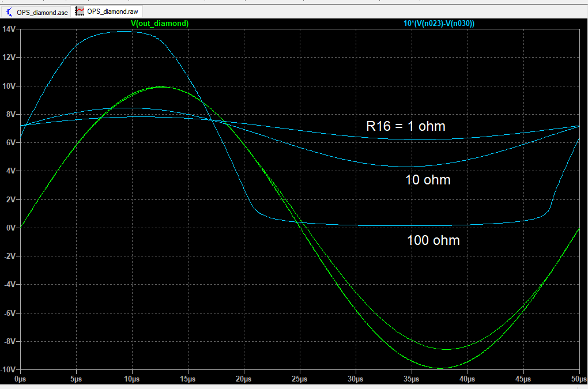This screenshot has width=588, height=389.
Task: Click the 50µs time axis label
Action: coord(579,379)
